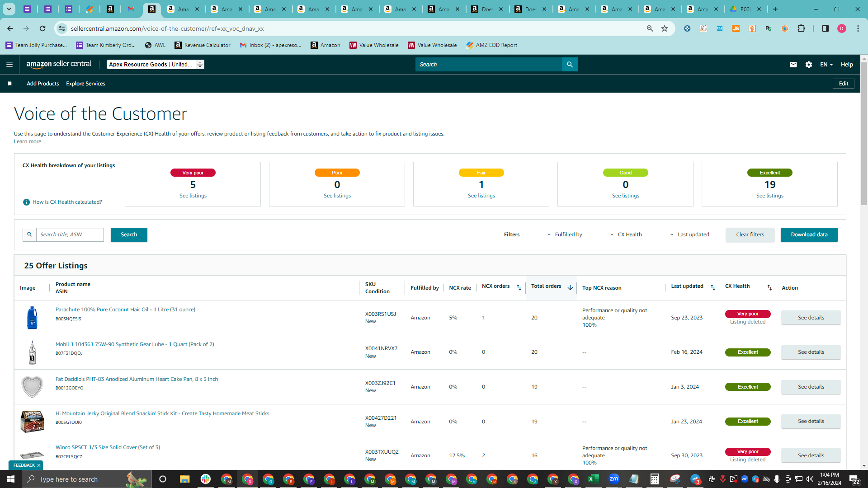Open the Winco SPSCT Solid Cover product link
Image resolution: width=868 pixels, height=488 pixels.
click(x=108, y=447)
